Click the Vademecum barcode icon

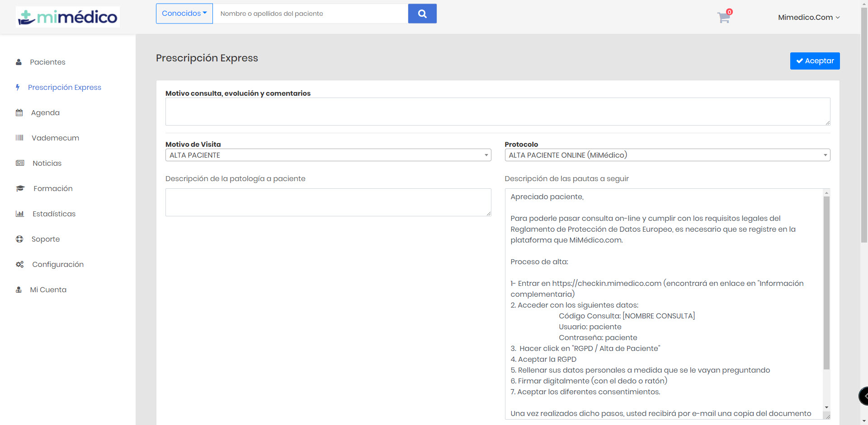[19, 138]
